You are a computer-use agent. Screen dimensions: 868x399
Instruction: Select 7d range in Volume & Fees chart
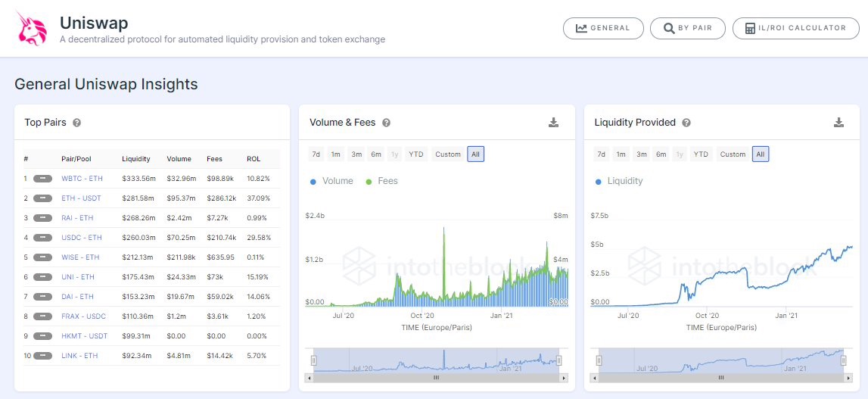[x=316, y=154]
